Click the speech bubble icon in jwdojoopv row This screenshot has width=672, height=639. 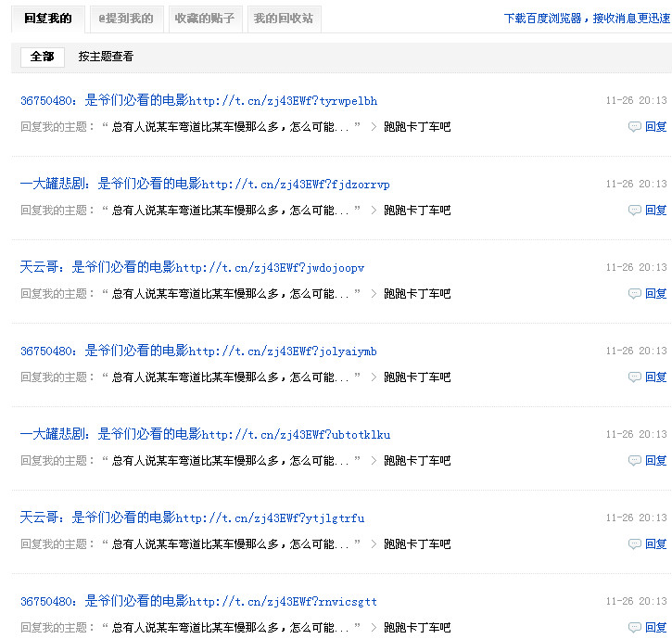pyautogui.click(x=635, y=294)
